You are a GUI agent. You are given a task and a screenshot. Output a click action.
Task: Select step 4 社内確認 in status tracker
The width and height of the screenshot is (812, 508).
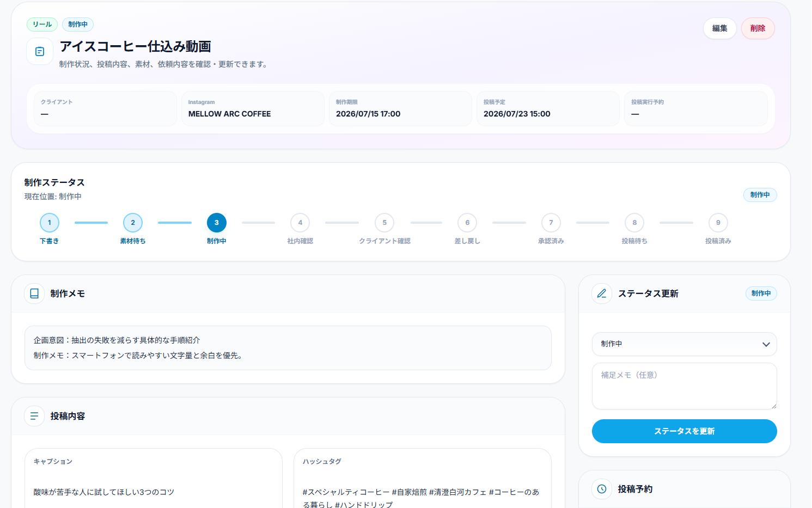(x=300, y=223)
